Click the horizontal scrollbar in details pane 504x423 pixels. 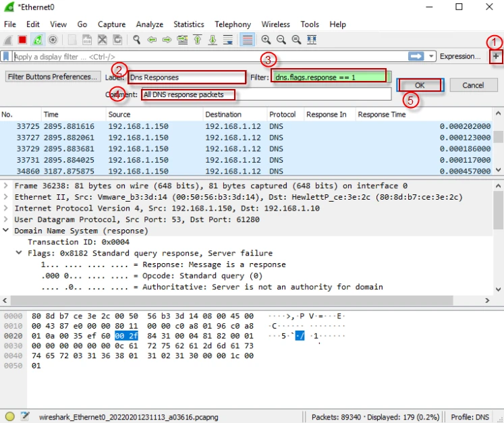point(231,300)
